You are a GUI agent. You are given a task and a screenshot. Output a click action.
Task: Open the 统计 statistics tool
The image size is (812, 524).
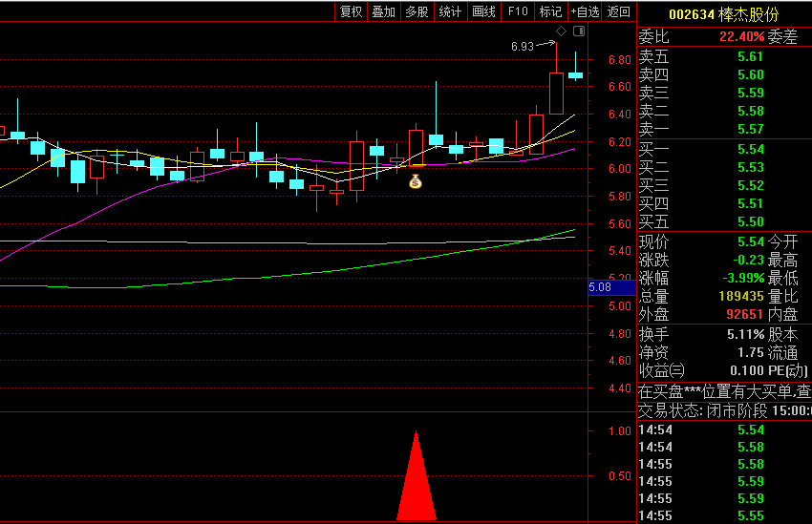[x=450, y=11]
